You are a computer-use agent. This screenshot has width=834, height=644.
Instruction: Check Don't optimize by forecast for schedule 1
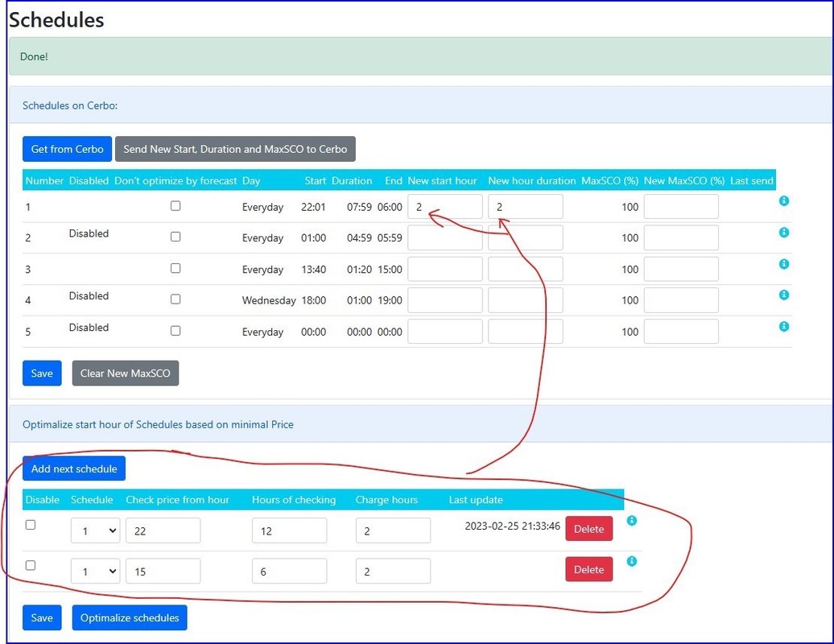(x=175, y=206)
